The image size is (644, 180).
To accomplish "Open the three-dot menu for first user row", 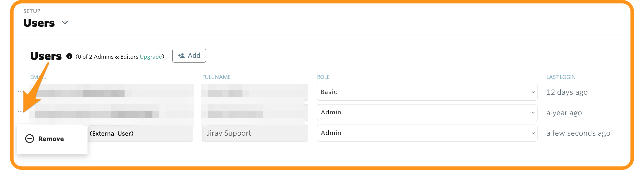I will [20, 92].
